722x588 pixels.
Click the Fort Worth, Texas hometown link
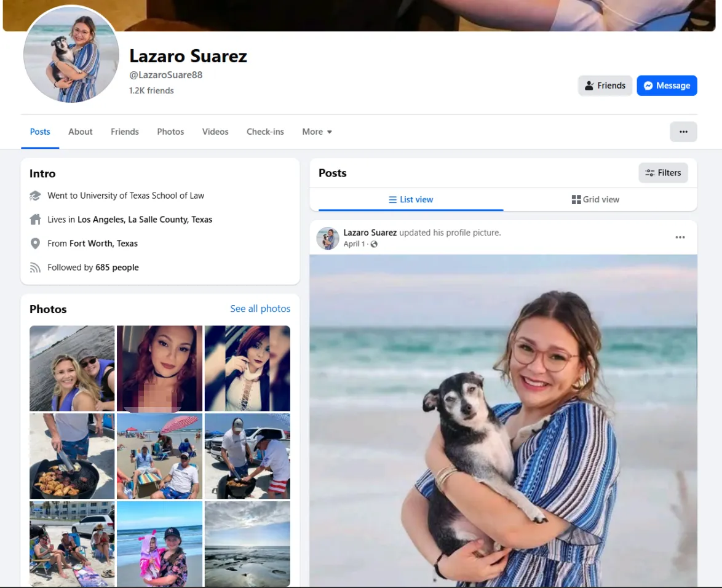pos(103,244)
